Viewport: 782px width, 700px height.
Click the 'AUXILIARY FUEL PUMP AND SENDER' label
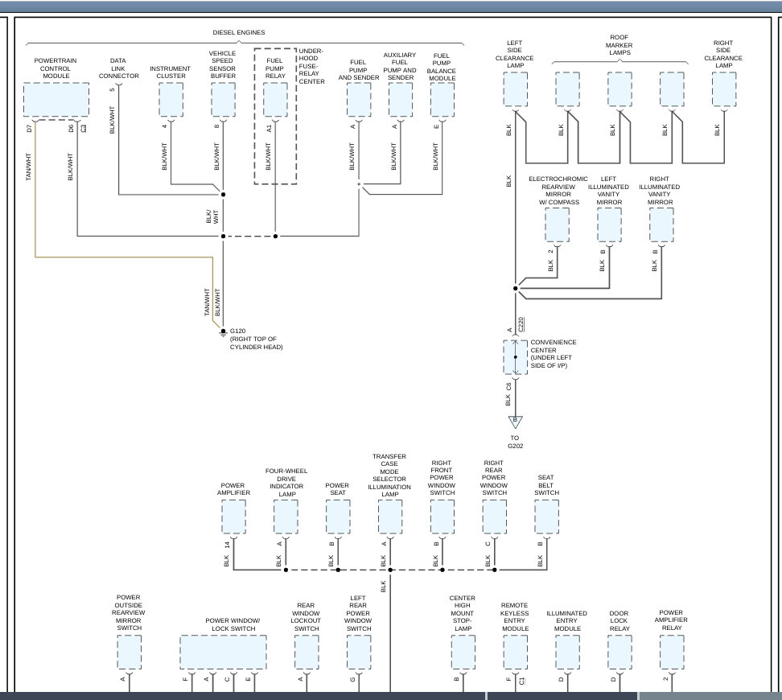pos(400,66)
